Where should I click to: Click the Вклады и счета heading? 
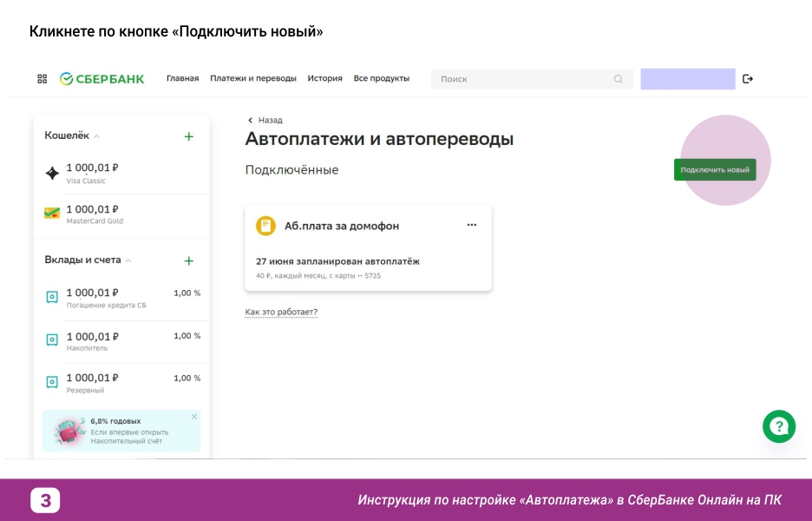83,260
